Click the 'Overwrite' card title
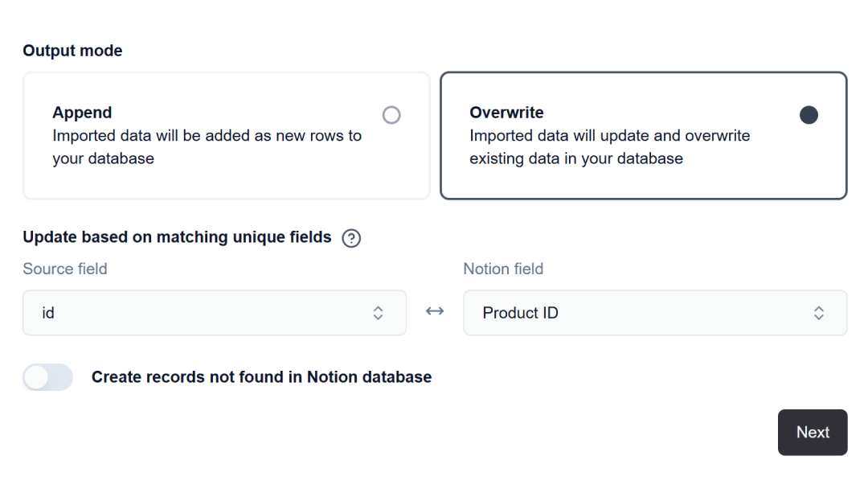This screenshot has height=489, width=868. [506, 113]
